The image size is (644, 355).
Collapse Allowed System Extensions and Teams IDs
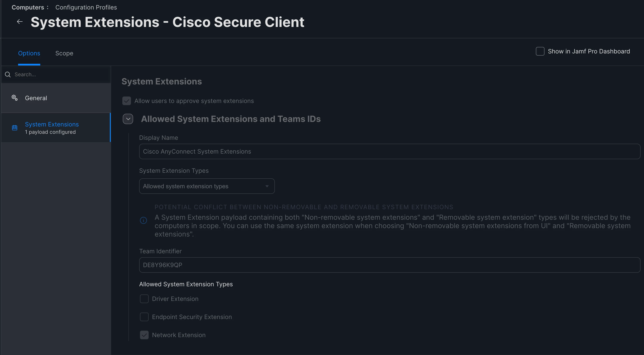(x=128, y=119)
